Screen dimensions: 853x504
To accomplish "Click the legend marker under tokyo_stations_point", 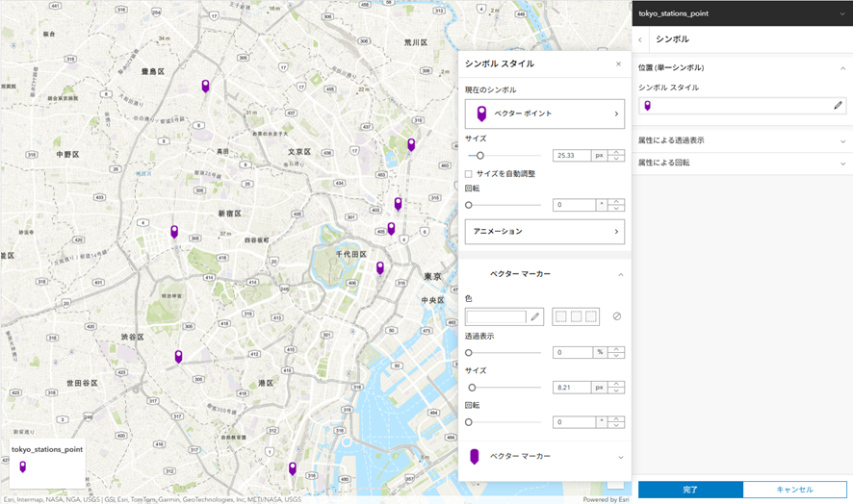I will click(23, 466).
